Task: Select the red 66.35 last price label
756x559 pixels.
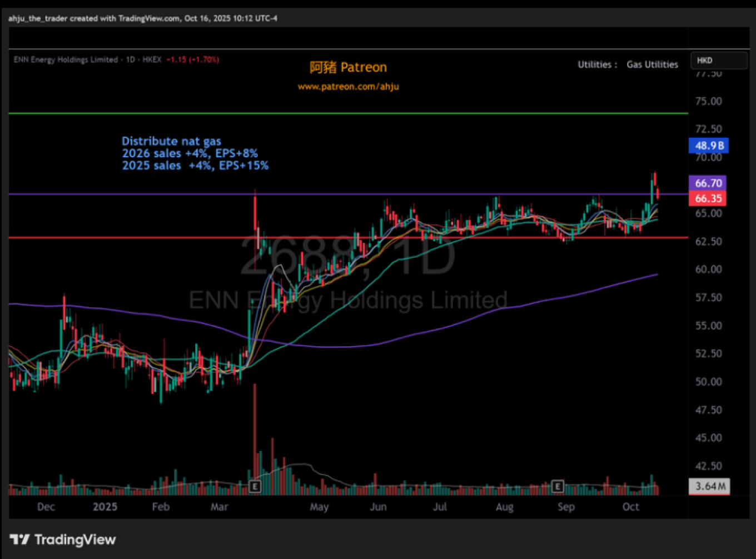Action: pos(708,198)
